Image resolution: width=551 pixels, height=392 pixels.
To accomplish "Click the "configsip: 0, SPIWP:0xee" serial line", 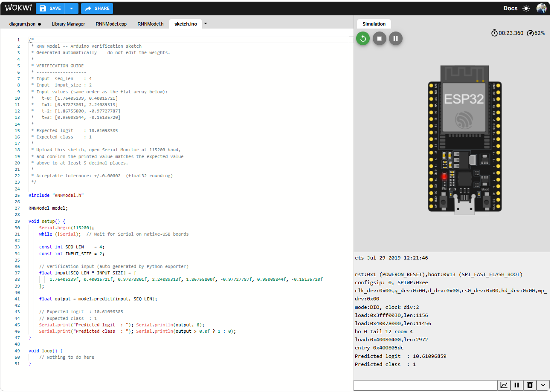I will tap(391, 282).
